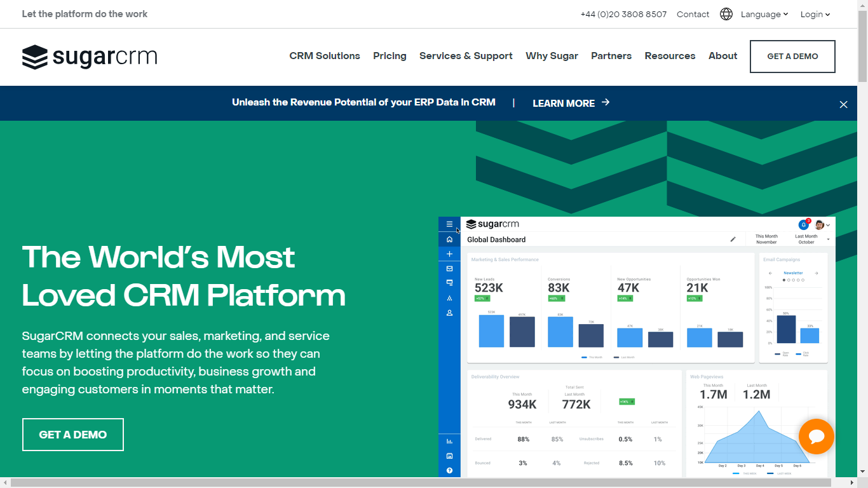The height and width of the screenshot is (488, 868).
Task: Click monitor icon in dashboard sidebar
Action: click(x=449, y=283)
